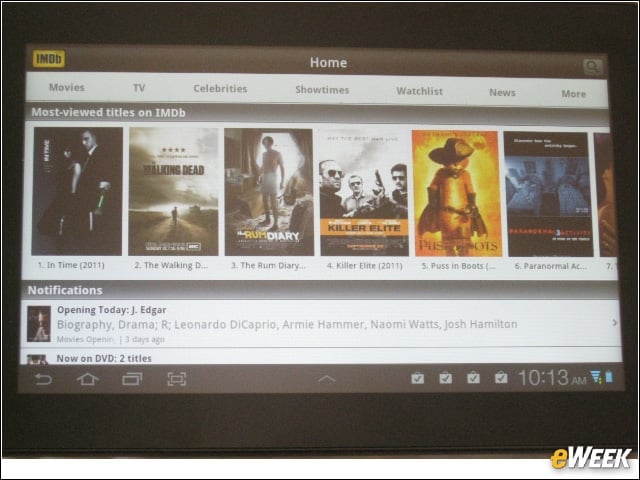Tap the '4. Killer Elite (2011)' caption
This screenshot has height=480, width=640.
click(364, 266)
